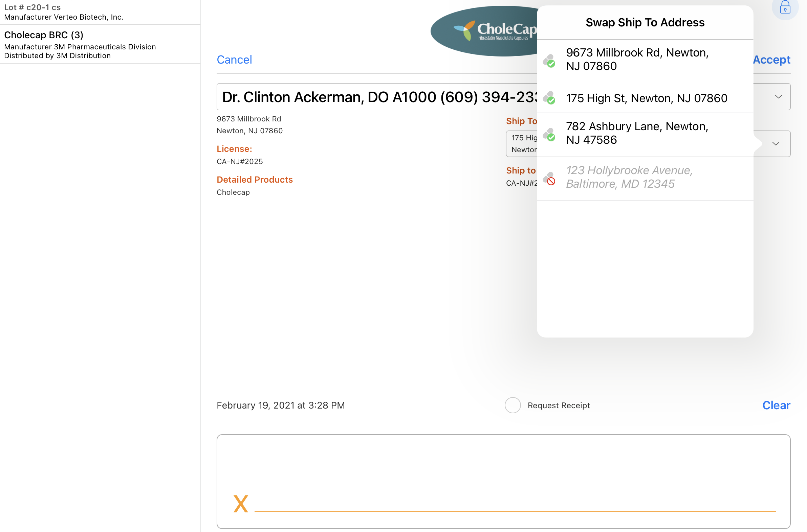
Task: Cancel the sample request
Action: coord(234,60)
